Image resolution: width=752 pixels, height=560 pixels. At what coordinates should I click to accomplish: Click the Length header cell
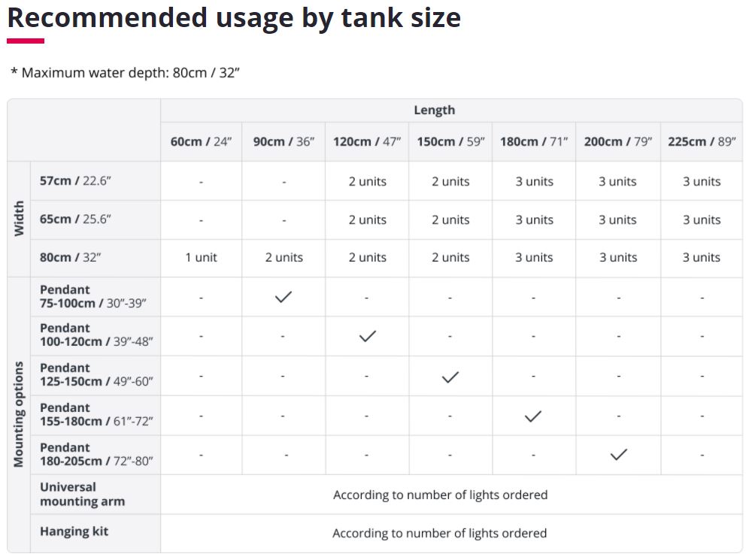coord(435,110)
